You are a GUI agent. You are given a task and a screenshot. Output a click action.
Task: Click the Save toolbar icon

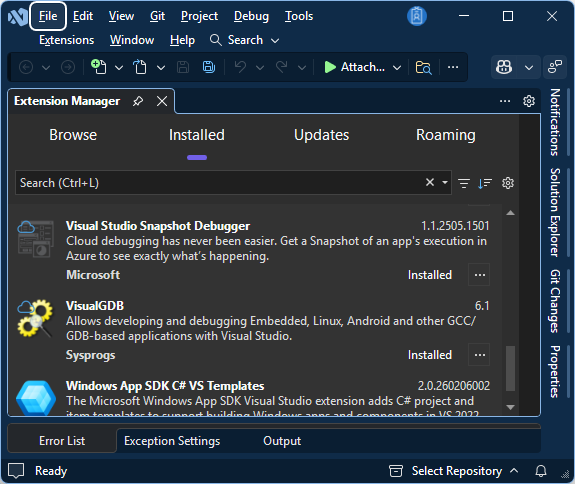(183, 67)
